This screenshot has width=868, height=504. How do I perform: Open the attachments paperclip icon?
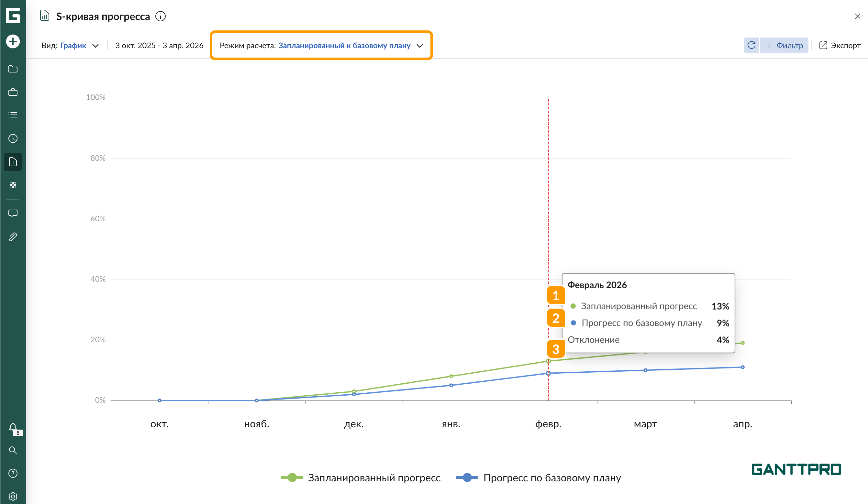(x=13, y=237)
